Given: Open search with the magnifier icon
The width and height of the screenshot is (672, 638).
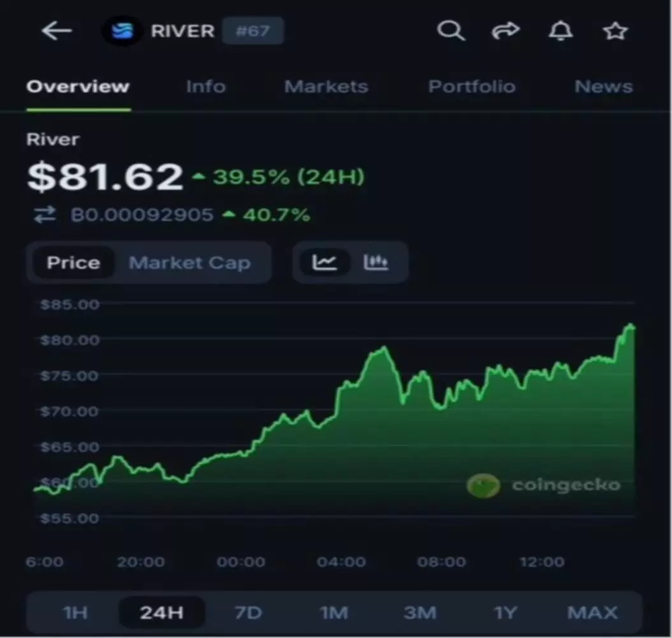Looking at the screenshot, I should [450, 31].
